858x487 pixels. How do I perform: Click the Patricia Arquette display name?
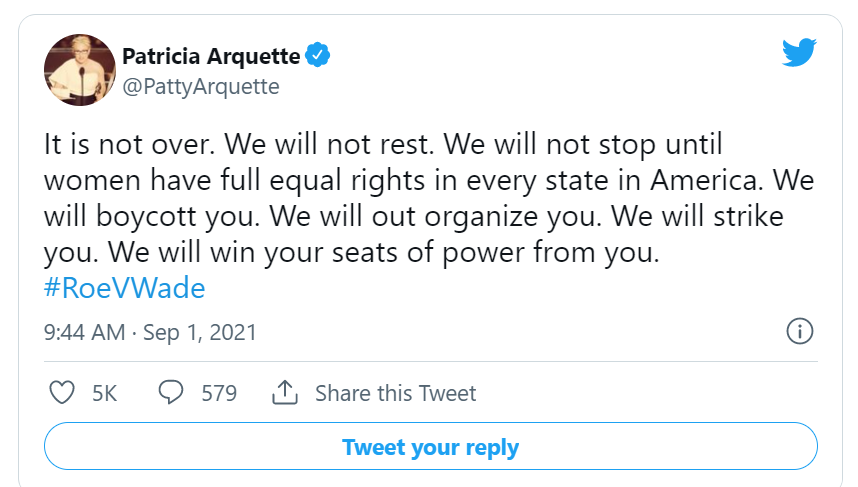[212, 55]
